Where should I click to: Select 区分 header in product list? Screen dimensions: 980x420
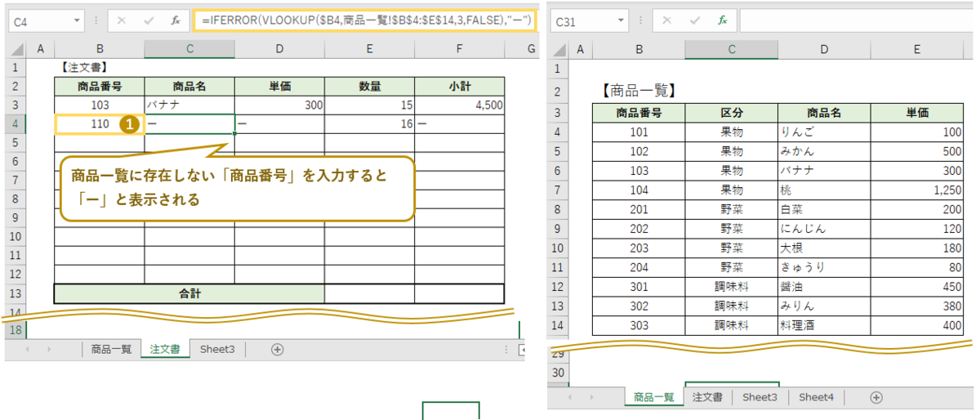[x=731, y=113]
